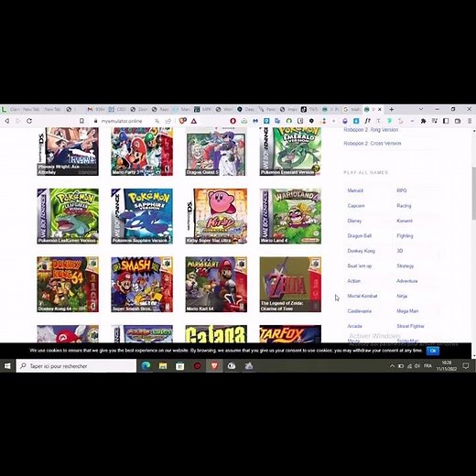This screenshot has width=476, height=476.
Task: Browse the RPG games category
Action: point(402,190)
